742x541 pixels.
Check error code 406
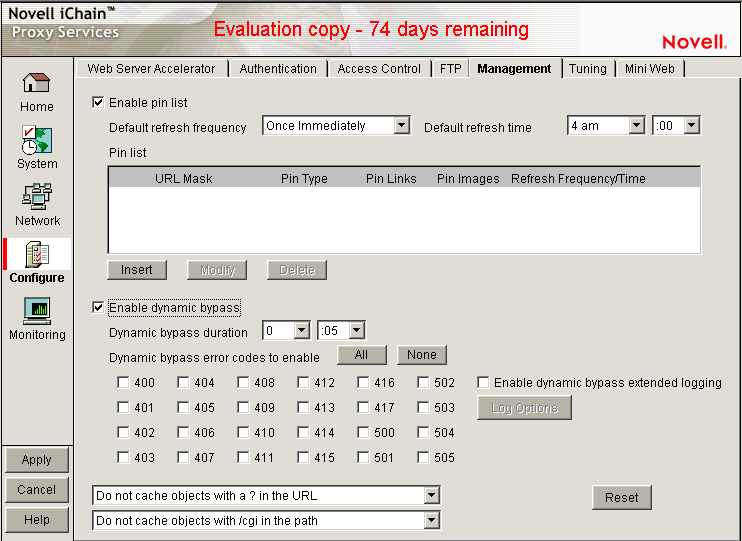coord(183,433)
